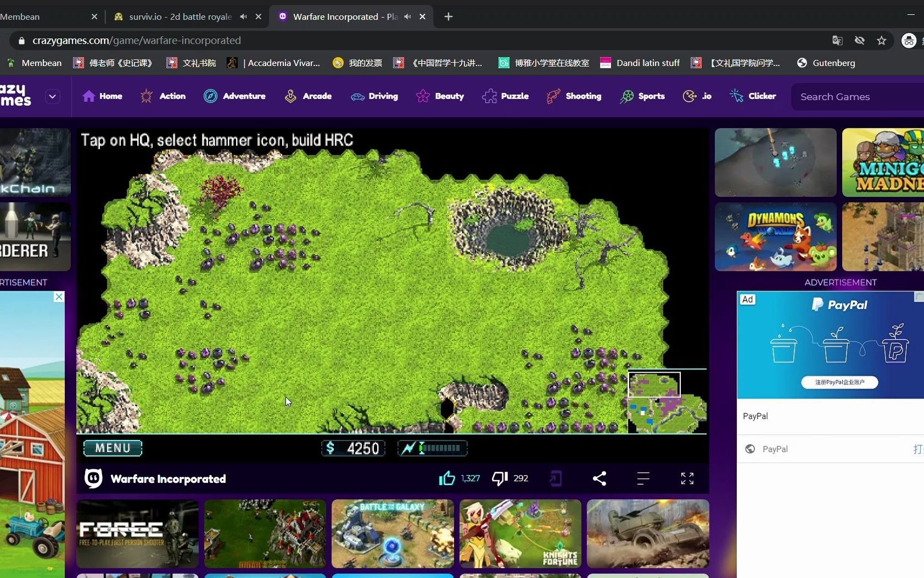Open the 文礼国学院问学 bookmark
924x578 pixels.
click(x=736, y=63)
